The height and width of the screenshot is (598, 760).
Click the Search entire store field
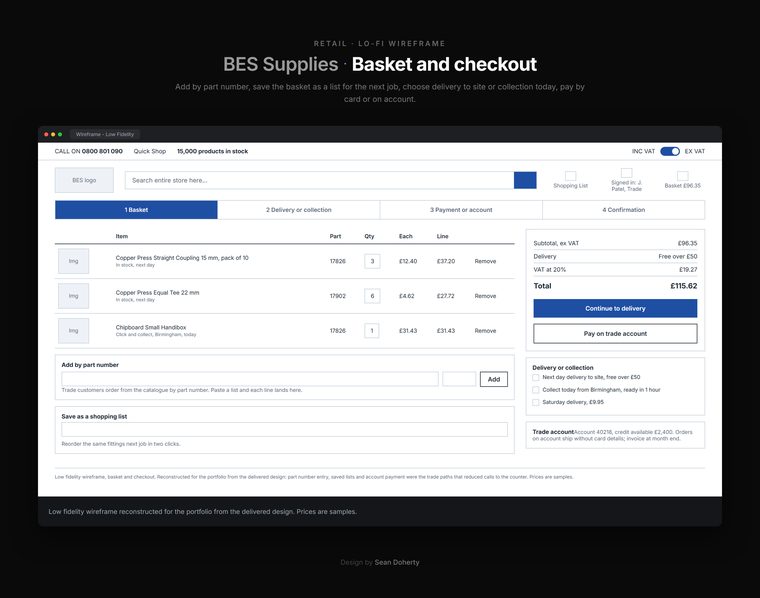coord(319,180)
